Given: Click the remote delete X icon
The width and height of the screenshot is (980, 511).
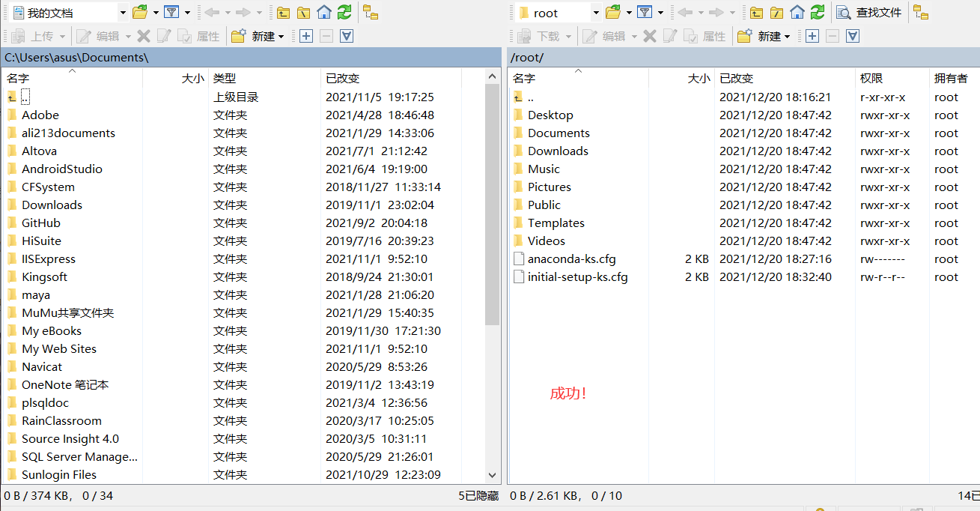Looking at the screenshot, I should pyautogui.click(x=650, y=36).
